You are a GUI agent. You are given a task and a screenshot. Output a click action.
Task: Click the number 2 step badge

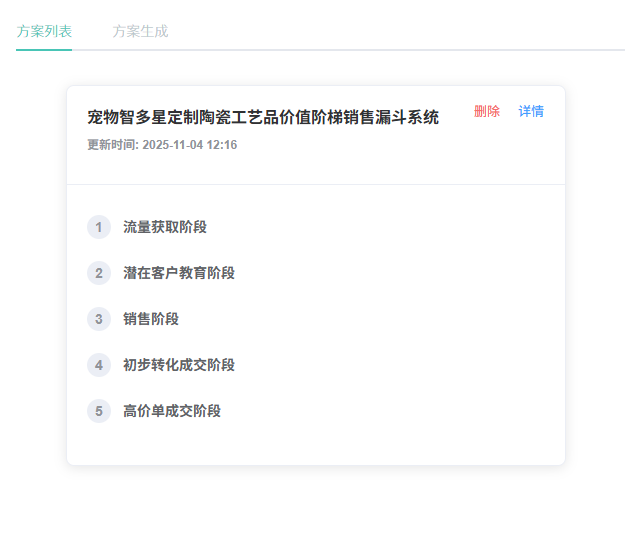coord(98,273)
